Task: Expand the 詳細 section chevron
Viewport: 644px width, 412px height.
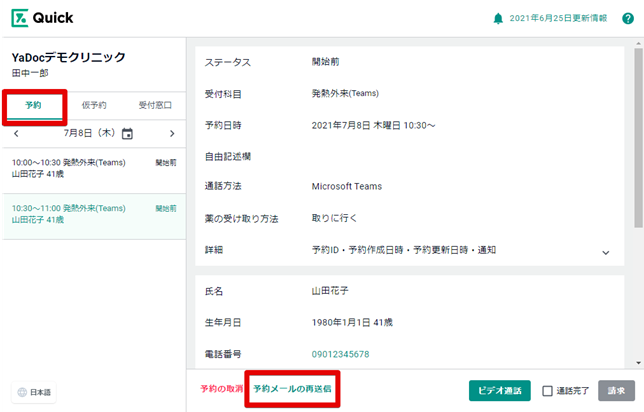Action: tap(605, 253)
